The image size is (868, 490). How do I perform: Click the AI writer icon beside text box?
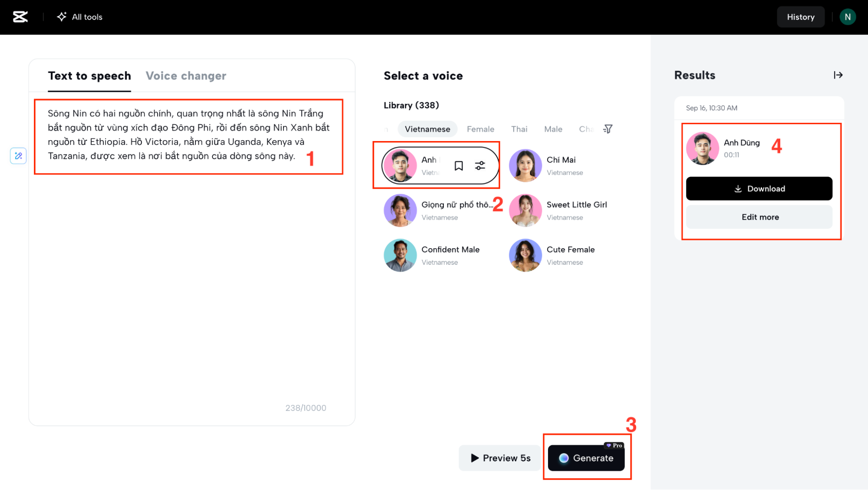18,156
